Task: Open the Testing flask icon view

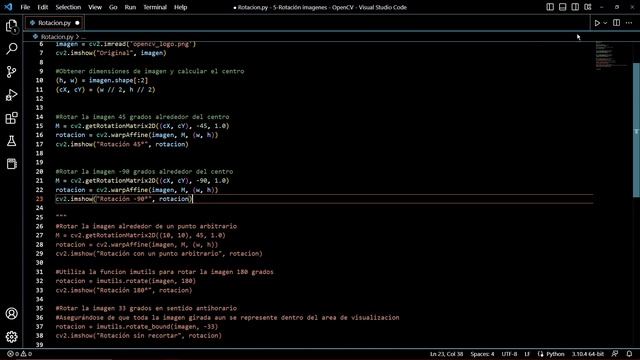Action: click(x=11, y=141)
